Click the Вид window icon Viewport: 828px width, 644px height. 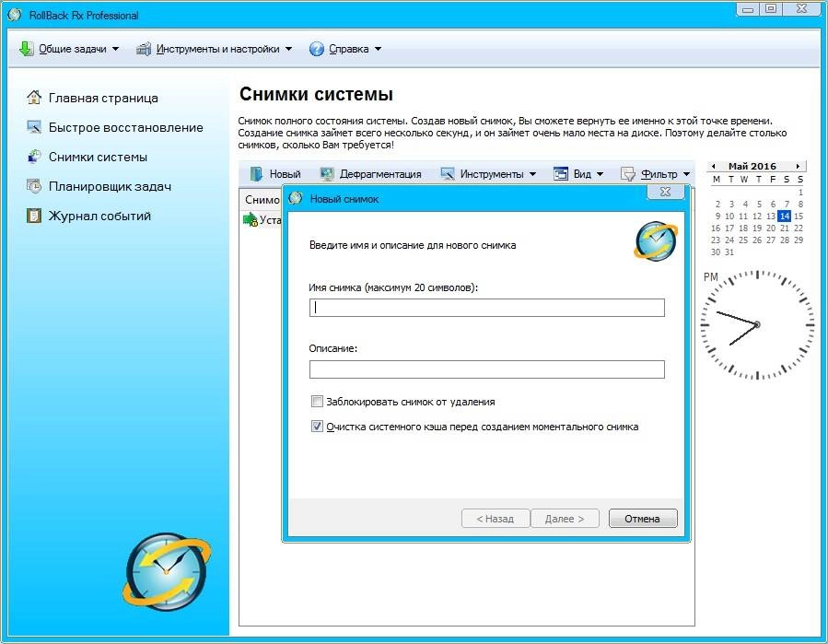point(560,174)
